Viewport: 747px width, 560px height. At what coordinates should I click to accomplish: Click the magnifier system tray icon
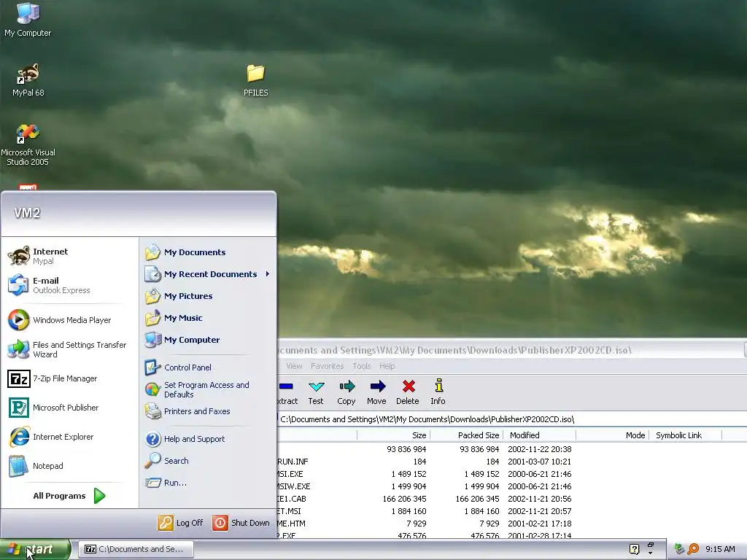point(693,549)
